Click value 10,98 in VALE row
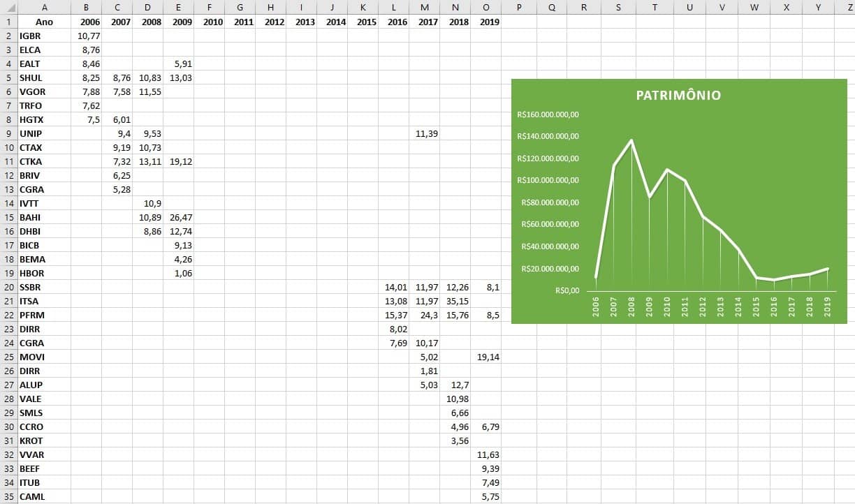This screenshot has height=504, width=855. point(455,399)
